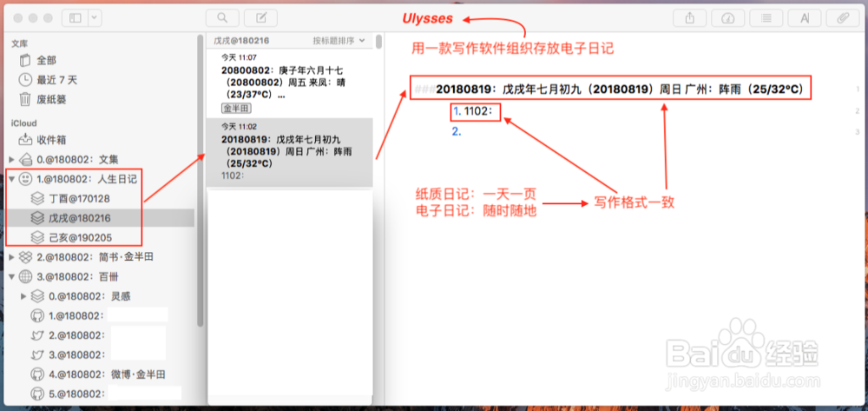The image size is (868, 411).
Task: Place cursor in the editor heading line
Action: tap(610, 89)
